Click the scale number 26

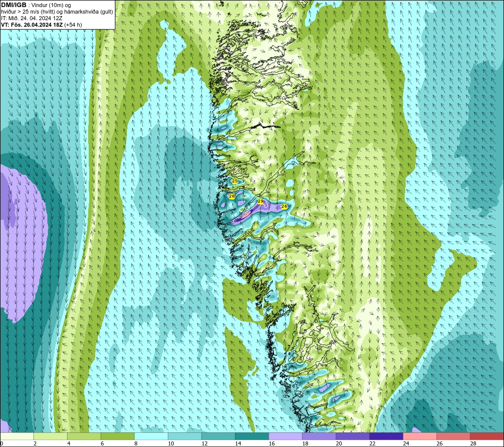tap(439, 443)
